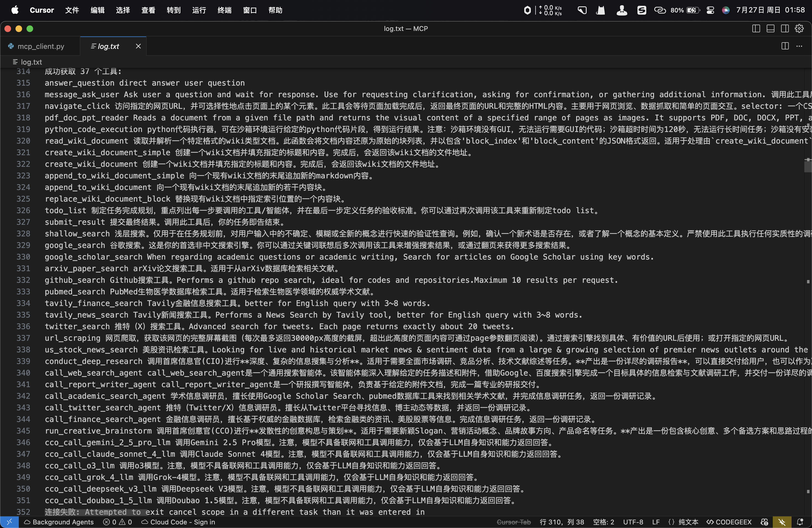Open Background Agents in status bar
The image size is (812, 528).
(59, 522)
